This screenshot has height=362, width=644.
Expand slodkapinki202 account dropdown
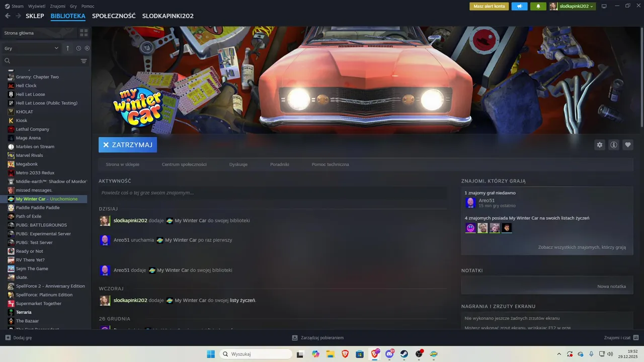pyautogui.click(x=572, y=6)
